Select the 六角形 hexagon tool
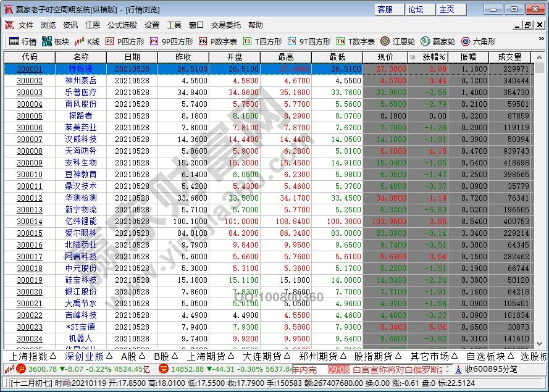The image size is (549, 392). tap(478, 41)
